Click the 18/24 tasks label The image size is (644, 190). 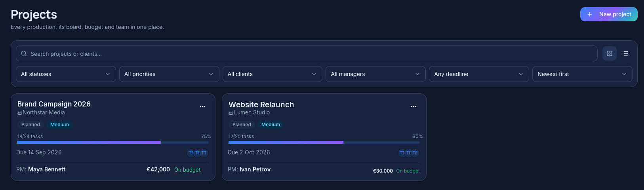[30, 137]
